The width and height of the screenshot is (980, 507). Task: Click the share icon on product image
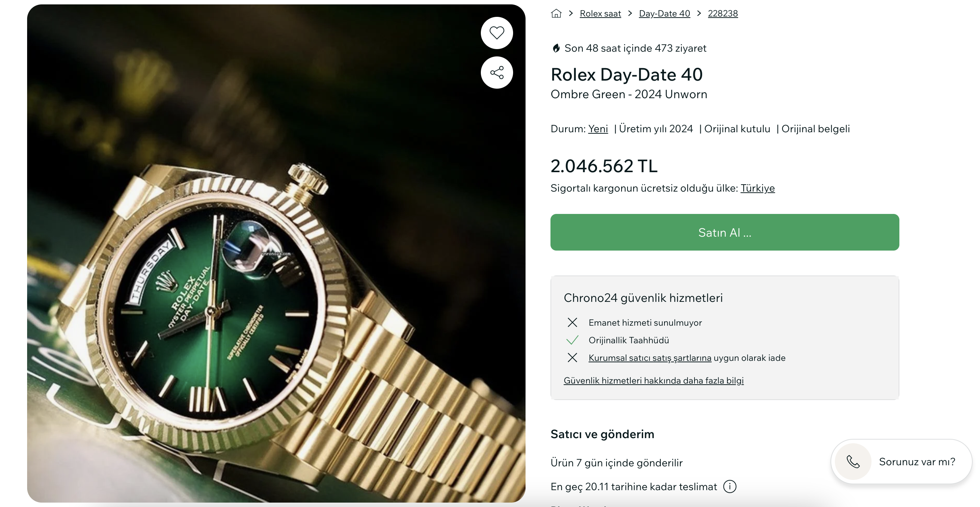(497, 72)
